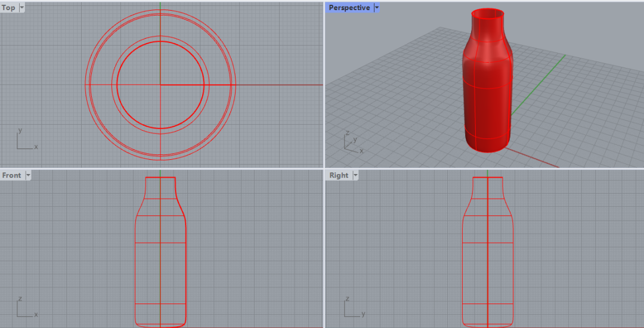The image size is (644, 328).
Task: Click the Perspective viewport title label
Action: (349, 8)
